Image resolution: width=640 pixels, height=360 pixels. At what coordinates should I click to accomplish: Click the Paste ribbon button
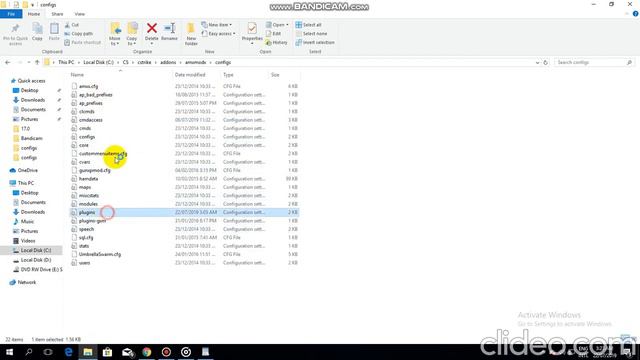click(x=54, y=32)
